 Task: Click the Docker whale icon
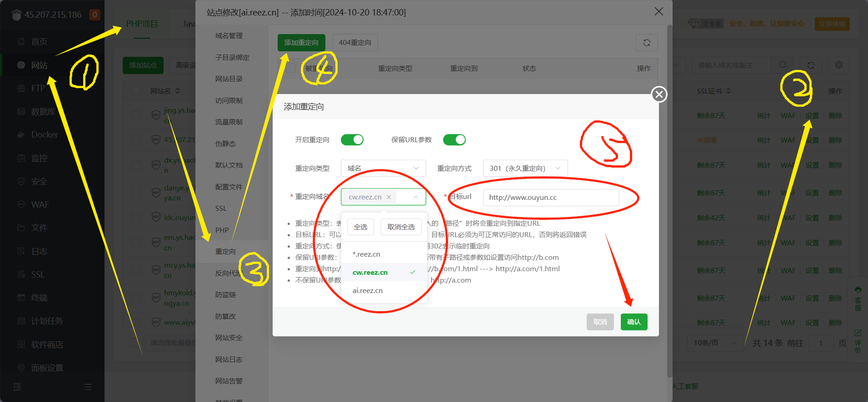point(21,134)
